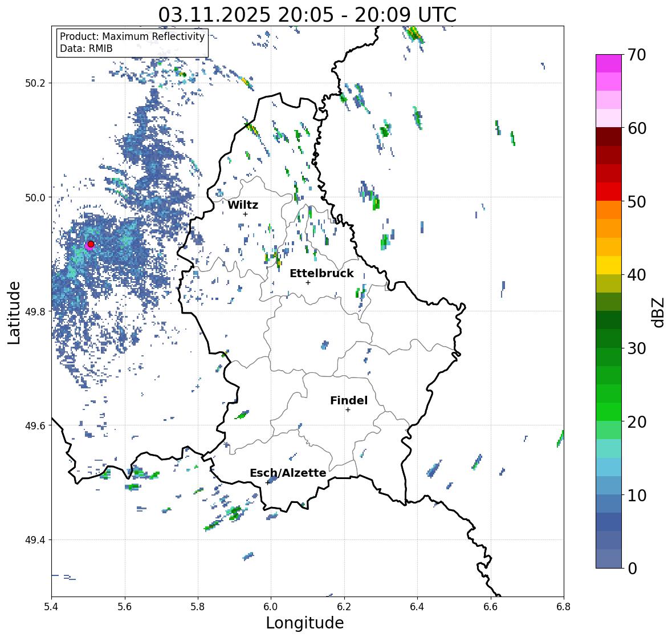Click the 49.4 latitude tick label

(x=35, y=540)
